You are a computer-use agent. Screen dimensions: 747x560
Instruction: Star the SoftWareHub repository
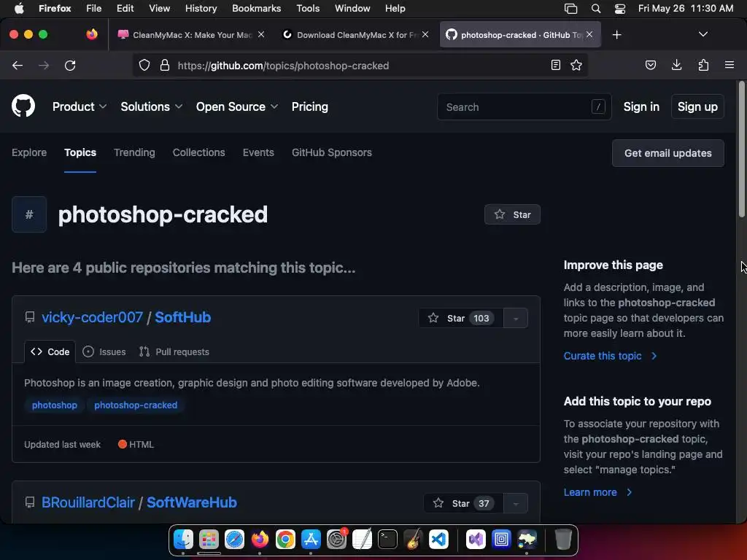click(463, 503)
